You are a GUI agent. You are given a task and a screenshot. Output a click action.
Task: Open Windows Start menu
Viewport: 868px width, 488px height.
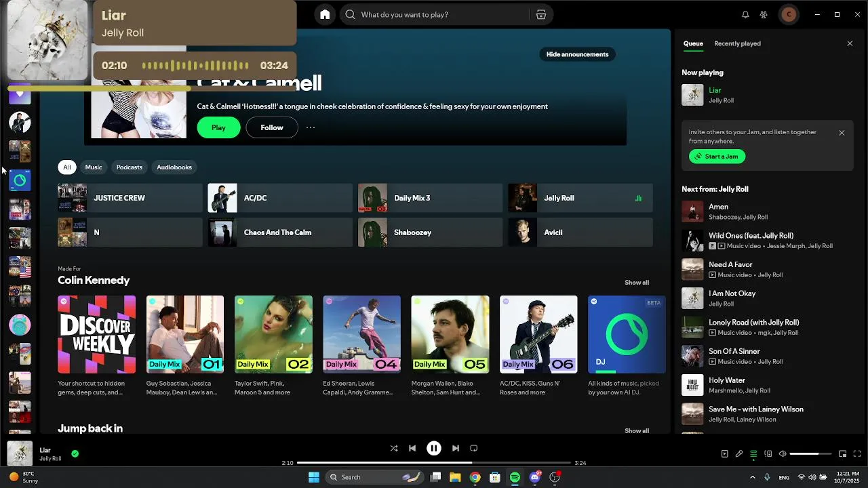[313, 477]
